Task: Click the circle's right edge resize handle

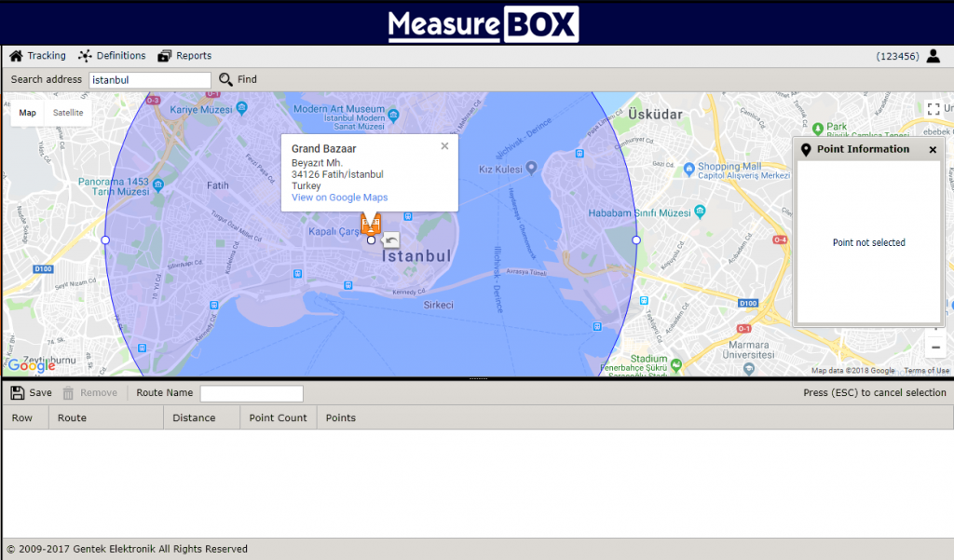Action: coord(636,240)
